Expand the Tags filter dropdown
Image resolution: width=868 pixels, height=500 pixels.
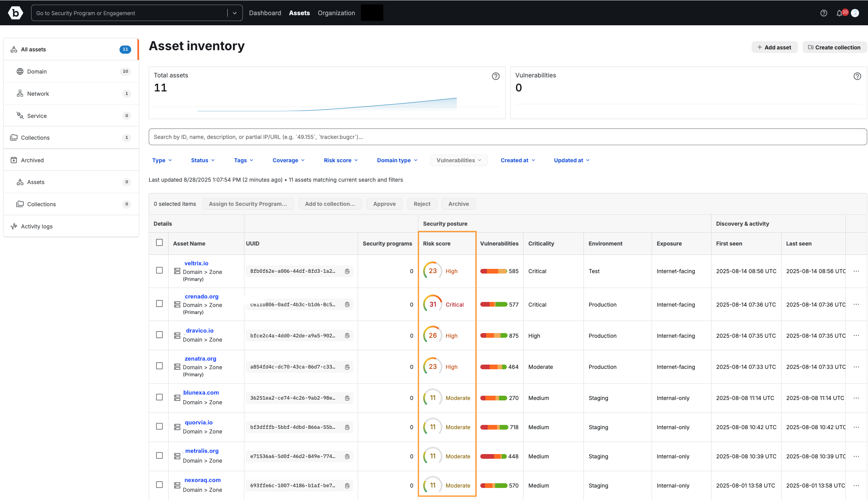pyautogui.click(x=244, y=160)
